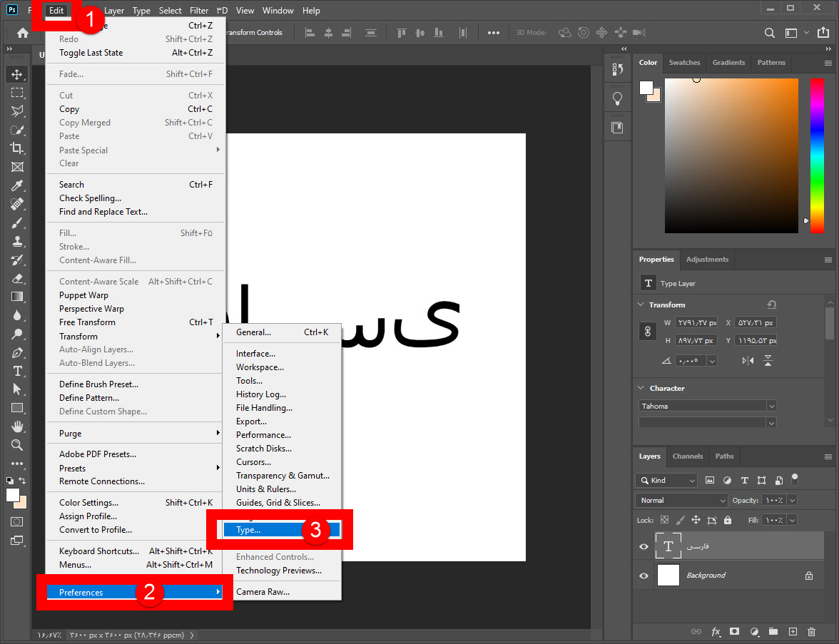Click the layer style fx icon
The width and height of the screenshot is (839, 644).
pos(716,632)
